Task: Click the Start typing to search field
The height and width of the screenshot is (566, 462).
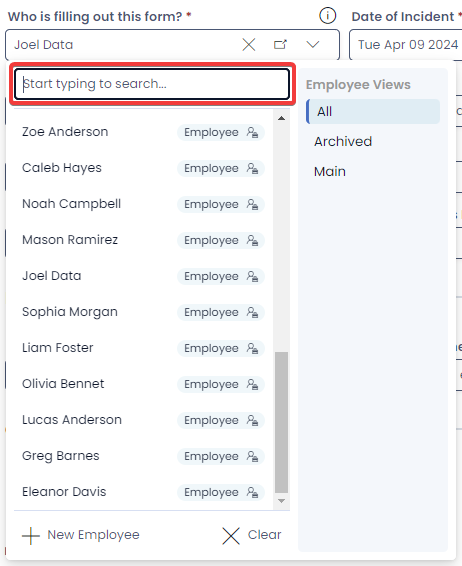Action: click(152, 84)
